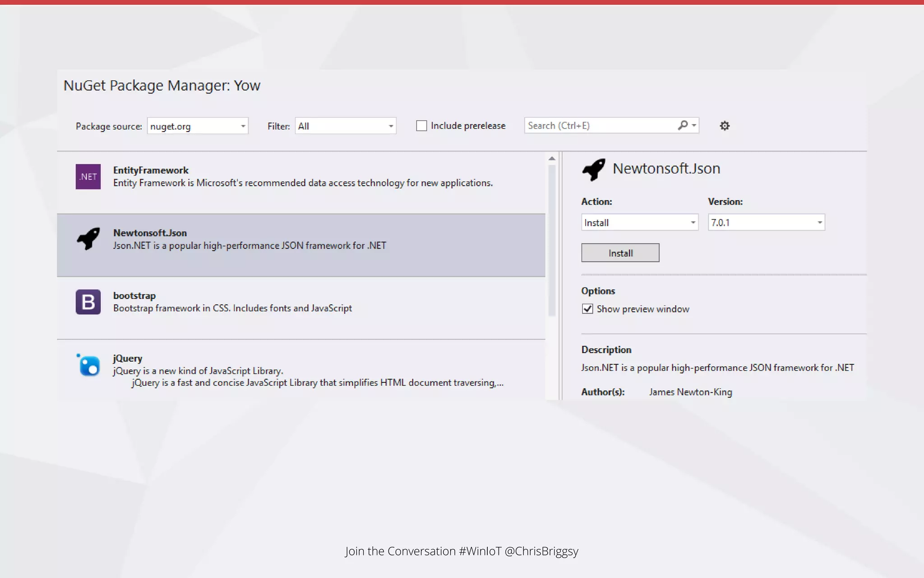Click the search magnifier icon
This screenshot has height=578, width=924.
[683, 125]
